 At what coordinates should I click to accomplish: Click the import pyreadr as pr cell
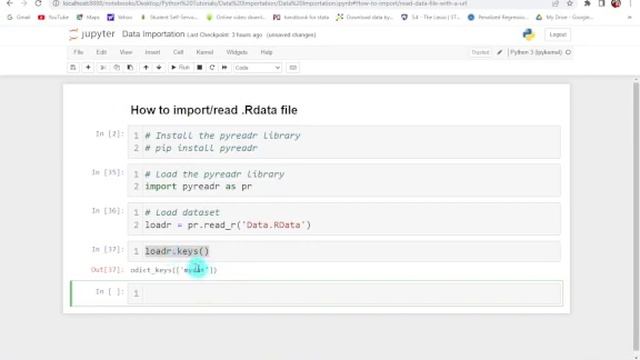(345, 180)
